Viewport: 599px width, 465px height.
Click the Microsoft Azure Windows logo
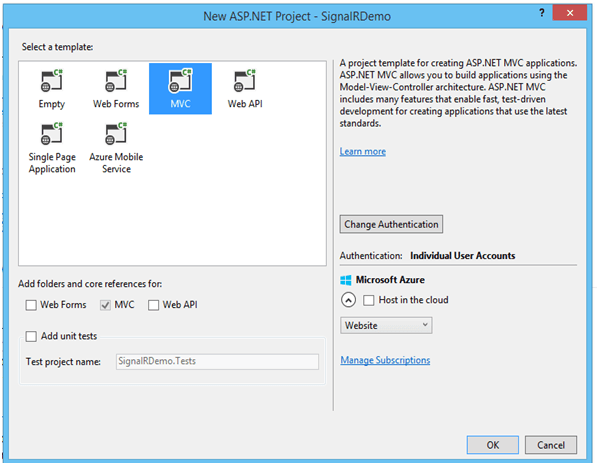point(345,280)
